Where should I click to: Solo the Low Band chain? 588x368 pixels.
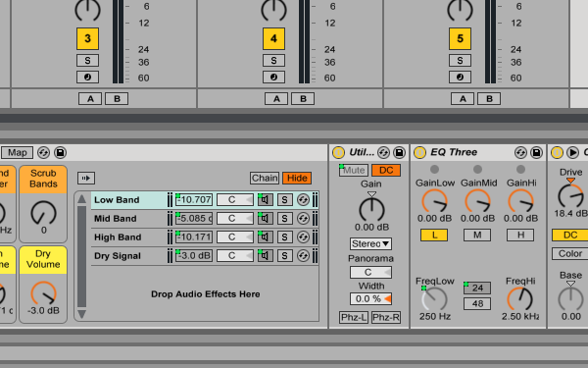pyautogui.click(x=284, y=200)
